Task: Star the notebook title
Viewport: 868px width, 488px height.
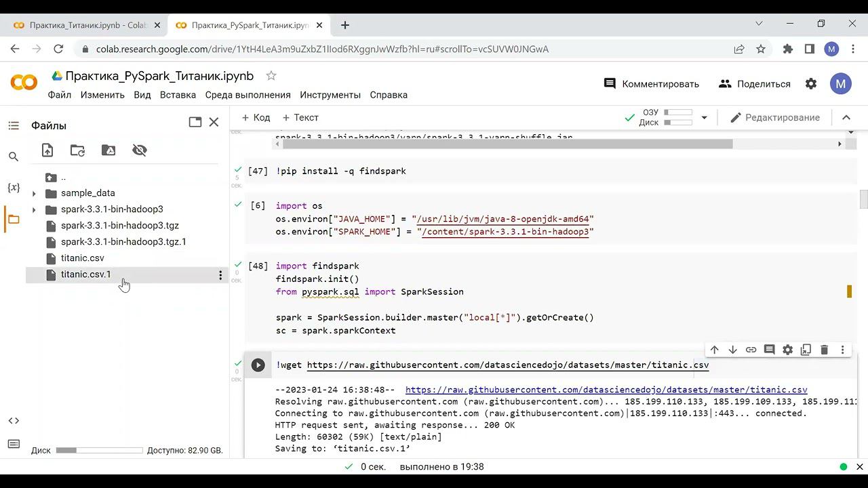Action: 271,75
